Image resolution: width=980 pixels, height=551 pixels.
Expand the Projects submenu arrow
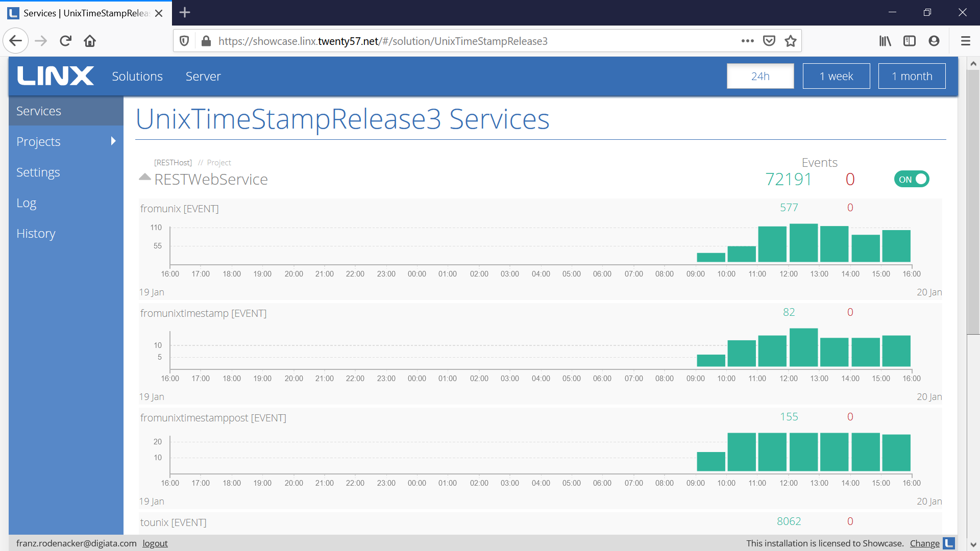click(x=113, y=141)
